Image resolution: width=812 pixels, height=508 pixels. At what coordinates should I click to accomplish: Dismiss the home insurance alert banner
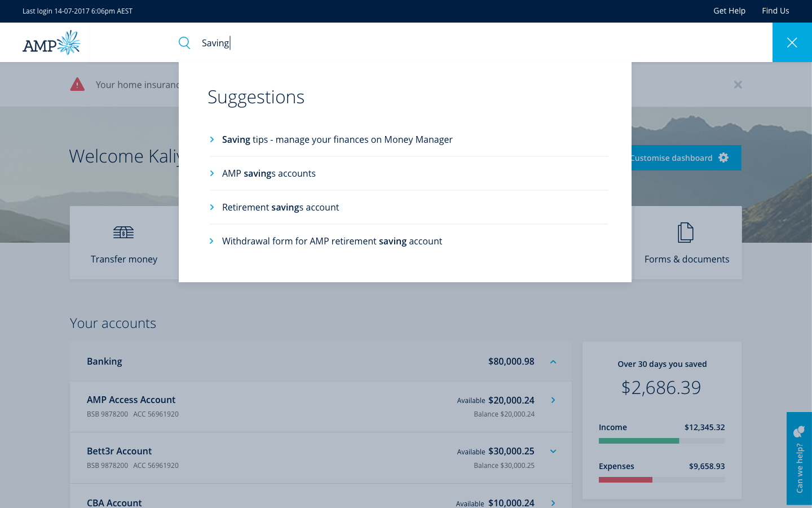(x=738, y=85)
